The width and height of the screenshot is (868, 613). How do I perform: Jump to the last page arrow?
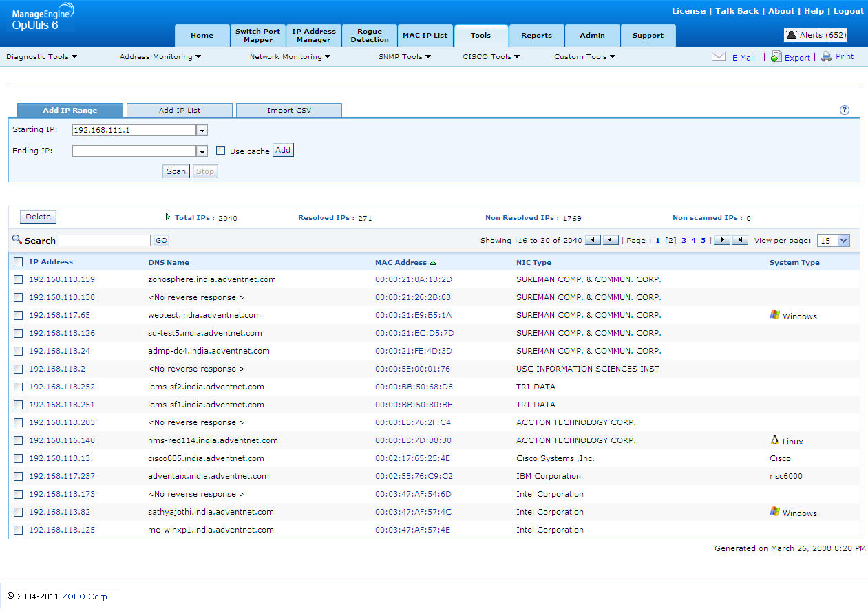(740, 240)
